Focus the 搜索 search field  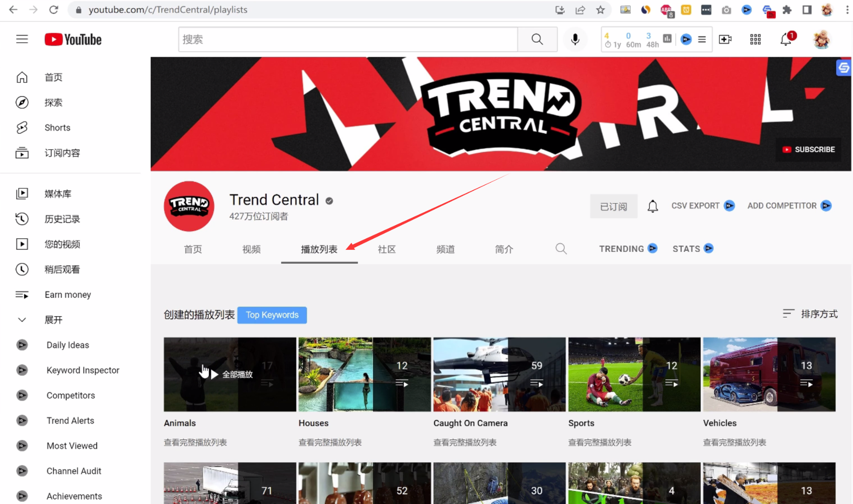point(348,39)
